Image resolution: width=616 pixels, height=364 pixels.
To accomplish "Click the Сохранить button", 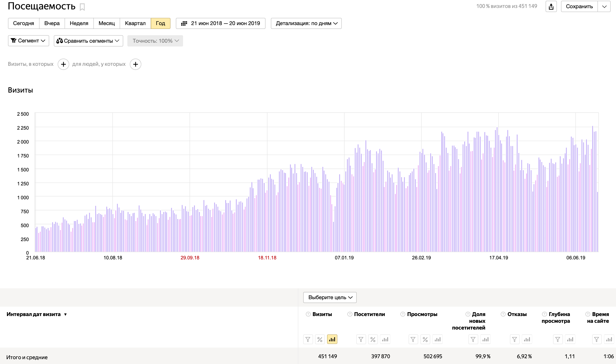I will click(x=579, y=6).
